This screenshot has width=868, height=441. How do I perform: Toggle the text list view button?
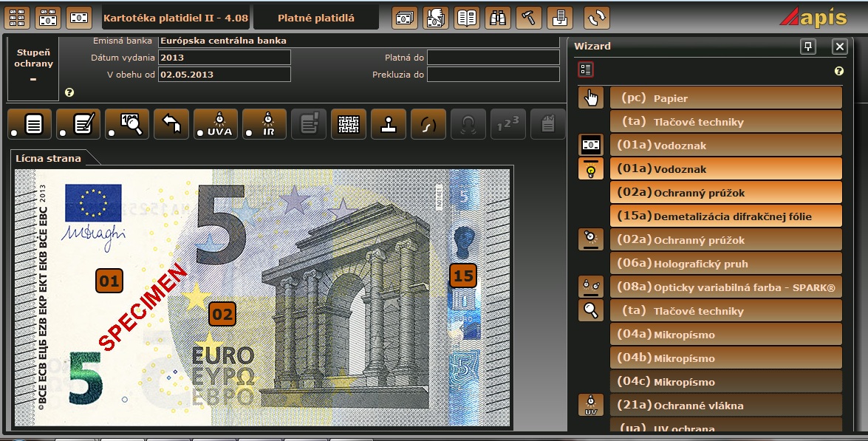29,124
